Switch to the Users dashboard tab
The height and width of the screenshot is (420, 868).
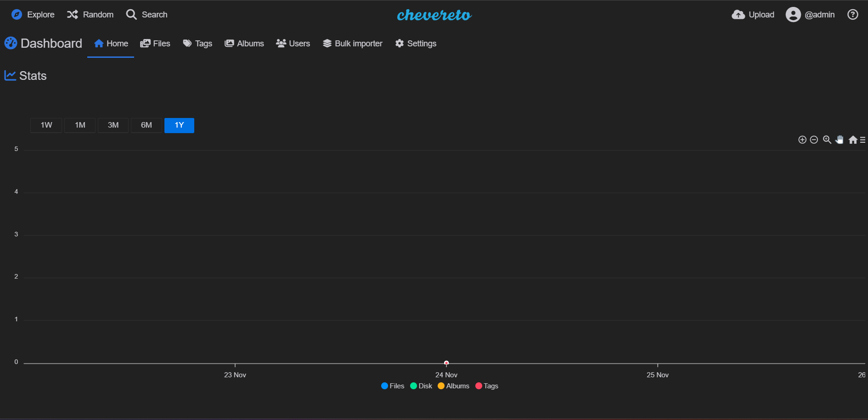click(x=293, y=43)
